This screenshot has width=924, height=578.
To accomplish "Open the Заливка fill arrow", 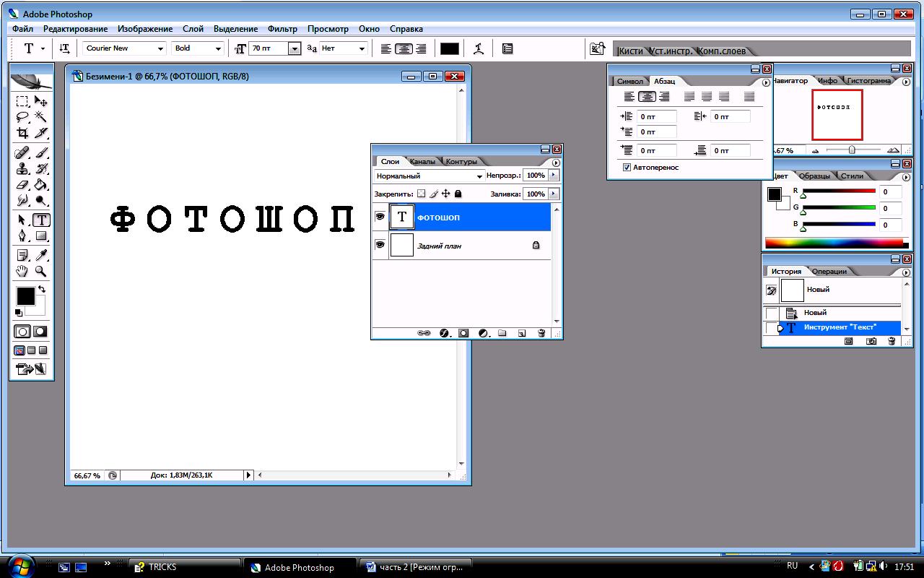I will (554, 194).
